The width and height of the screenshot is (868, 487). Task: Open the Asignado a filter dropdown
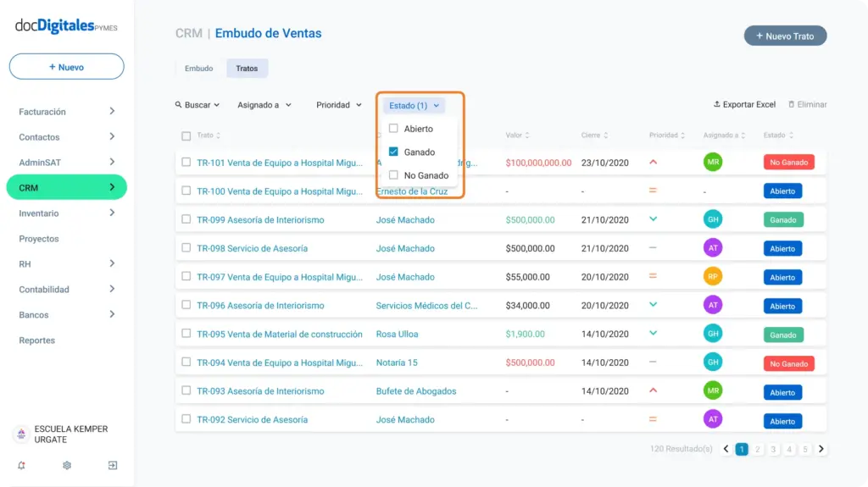tap(264, 104)
